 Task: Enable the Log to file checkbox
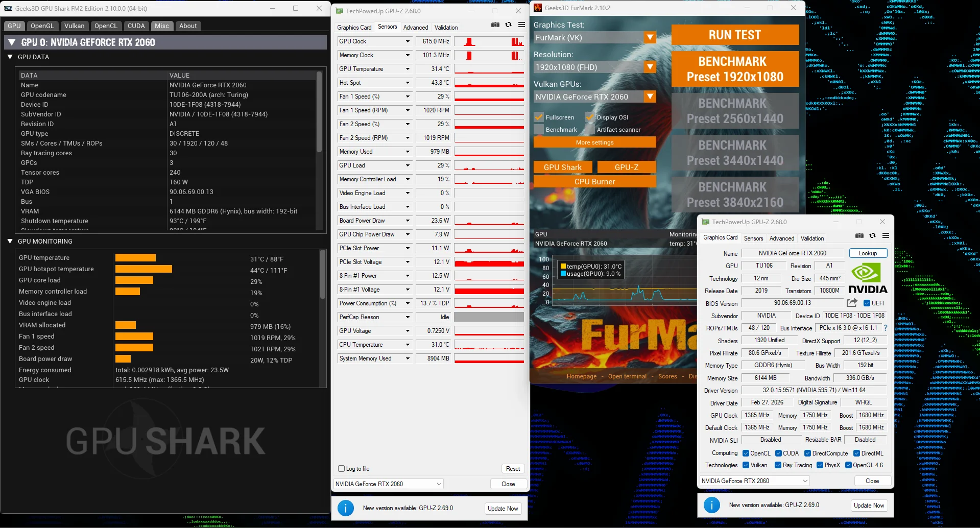coord(342,469)
